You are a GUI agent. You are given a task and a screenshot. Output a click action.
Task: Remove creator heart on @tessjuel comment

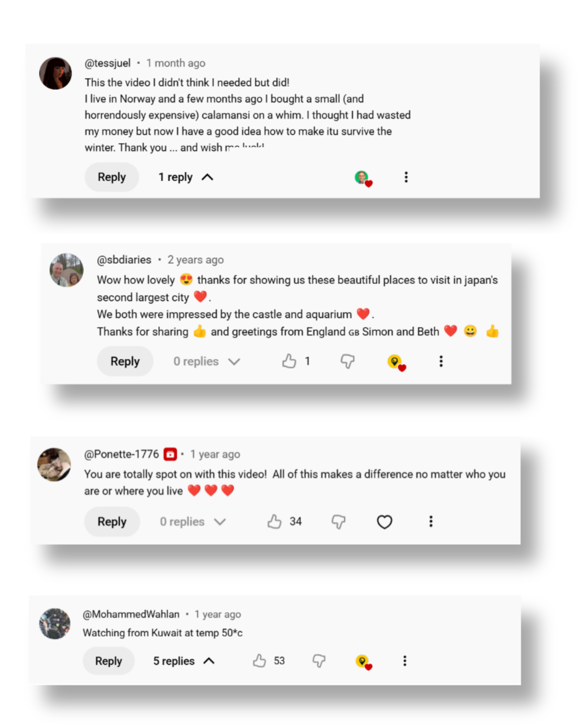pos(363,178)
